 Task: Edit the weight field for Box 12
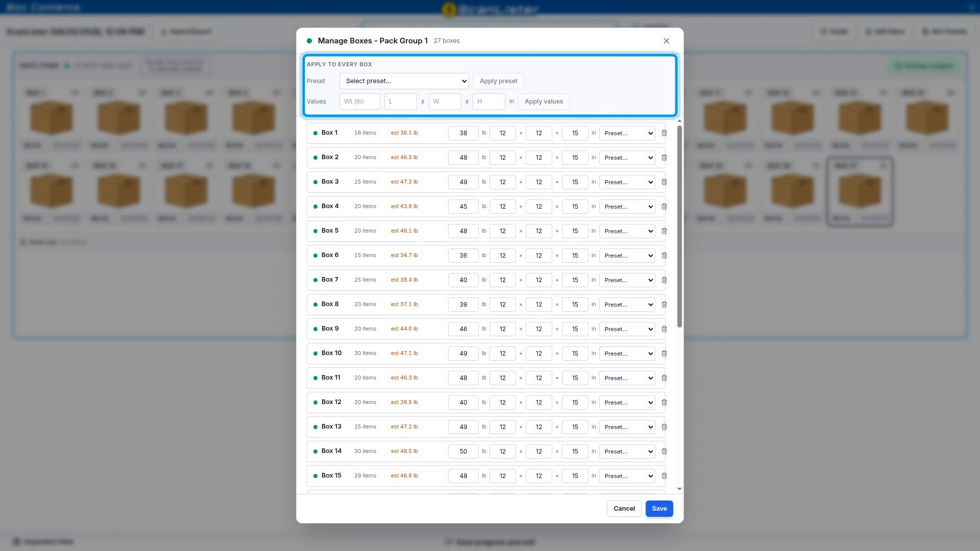[463, 403]
